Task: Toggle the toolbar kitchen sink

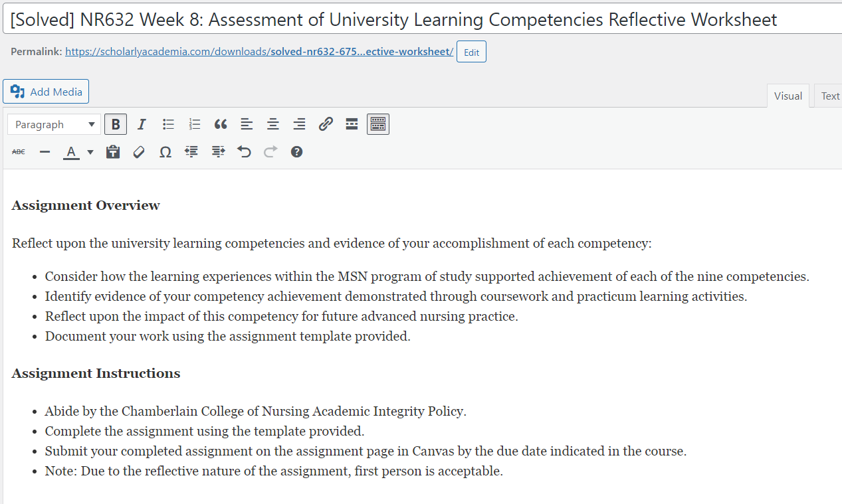Action: pos(378,124)
